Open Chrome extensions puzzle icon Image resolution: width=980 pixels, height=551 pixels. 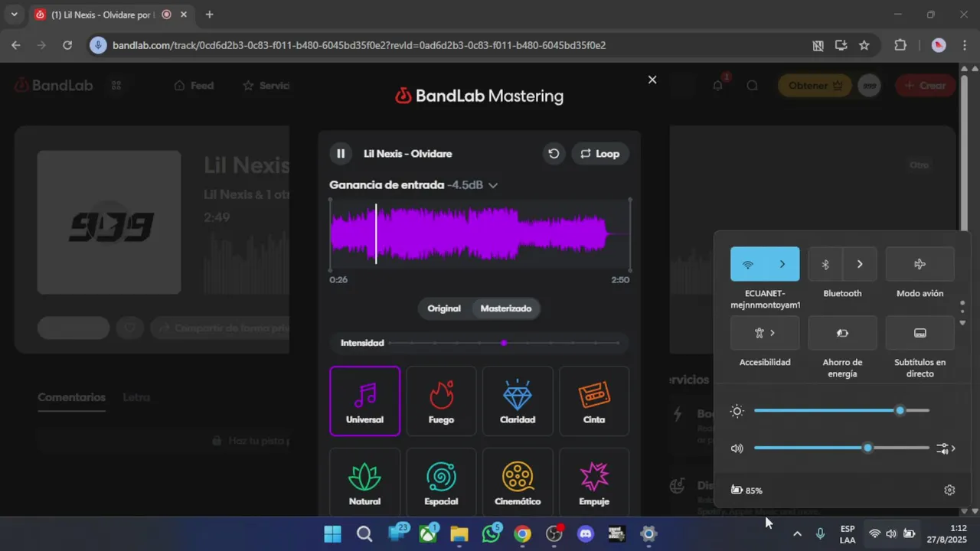[900, 45]
